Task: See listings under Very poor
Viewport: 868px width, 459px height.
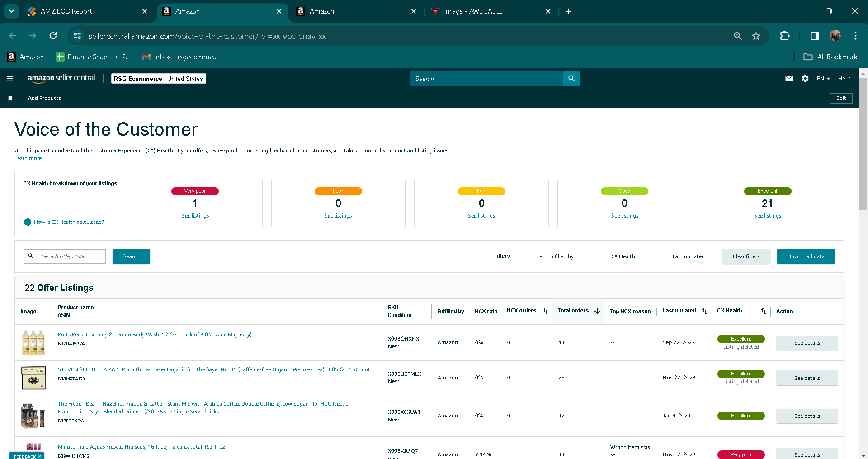Action: (x=195, y=216)
